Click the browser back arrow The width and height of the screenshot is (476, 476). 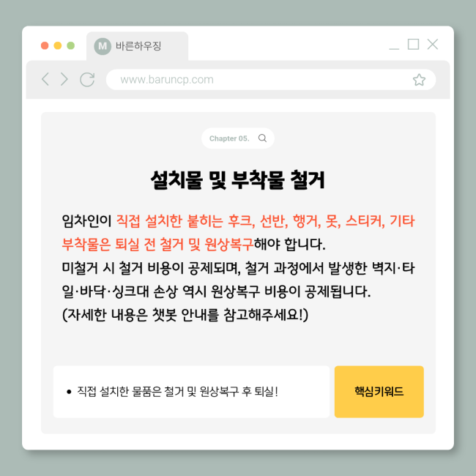[45, 79]
